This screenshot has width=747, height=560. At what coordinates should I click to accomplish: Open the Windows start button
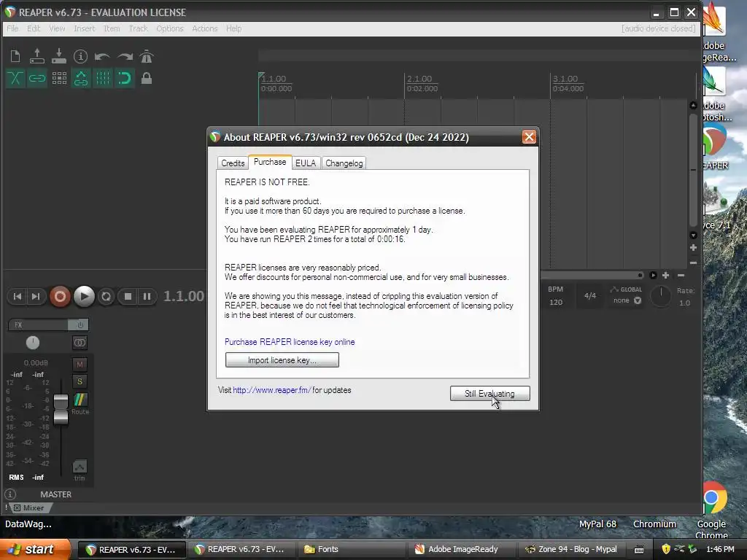34,549
